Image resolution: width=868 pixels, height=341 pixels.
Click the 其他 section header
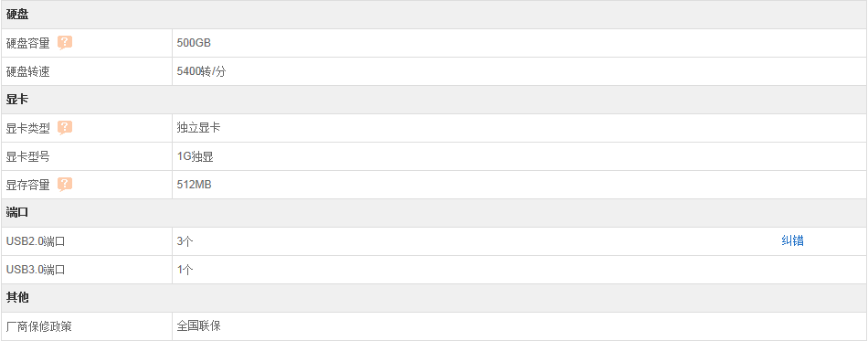click(x=434, y=298)
